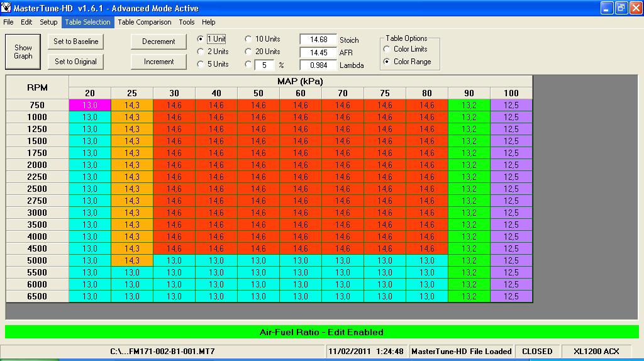Click the AFR value field 14.45
The width and height of the screenshot is (644, 361).
coord(318,53)
